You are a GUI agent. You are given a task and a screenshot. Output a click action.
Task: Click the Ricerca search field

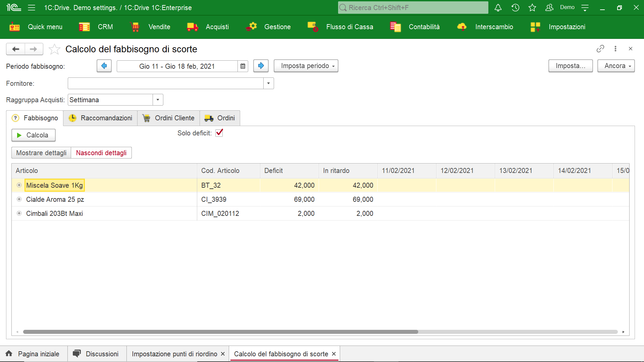413,7
